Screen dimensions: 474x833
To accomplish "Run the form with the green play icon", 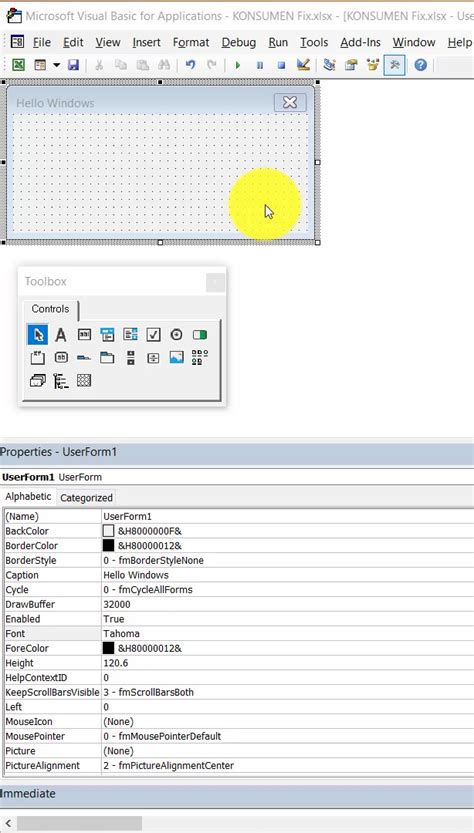I will (x=238, y=65).
